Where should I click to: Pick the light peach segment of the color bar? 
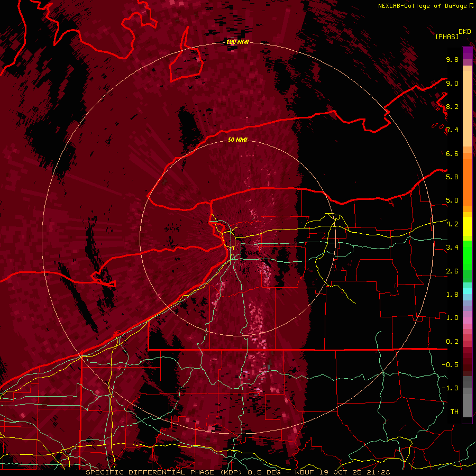(x=467, y=108)
